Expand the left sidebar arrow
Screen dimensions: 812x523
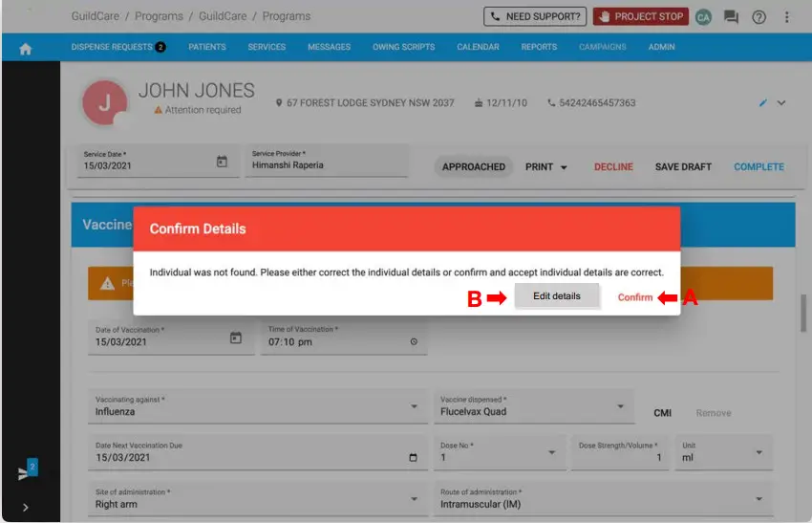(x=26, y=508)
